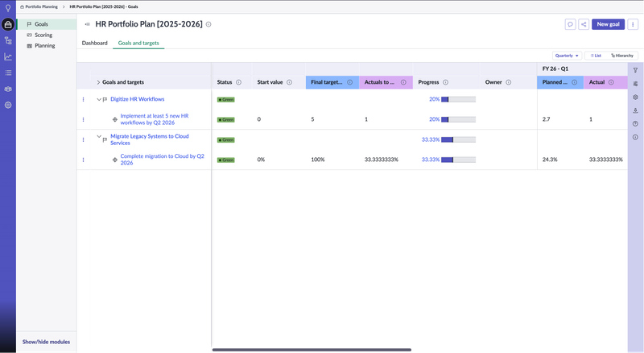Collapse the Digitize HR Workflows goal
Image resolution: width=644 pixels, height=353 pixels.
[98, 99]
